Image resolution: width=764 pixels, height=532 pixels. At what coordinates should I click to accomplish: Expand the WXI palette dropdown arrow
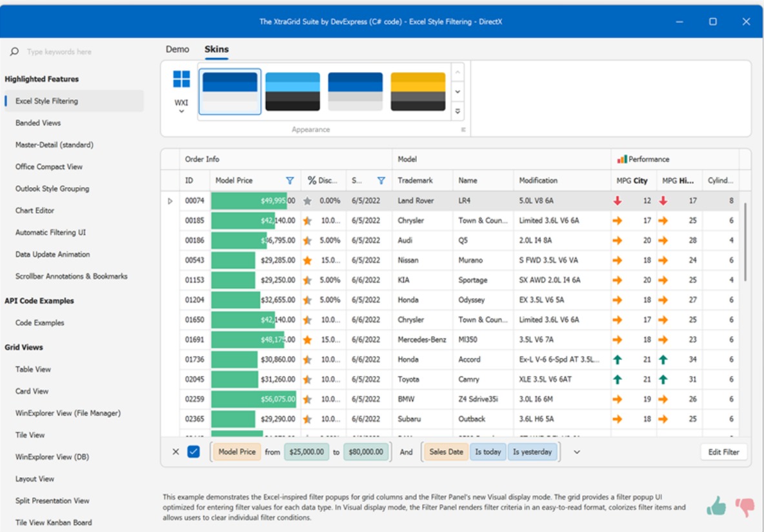point(181,112)
